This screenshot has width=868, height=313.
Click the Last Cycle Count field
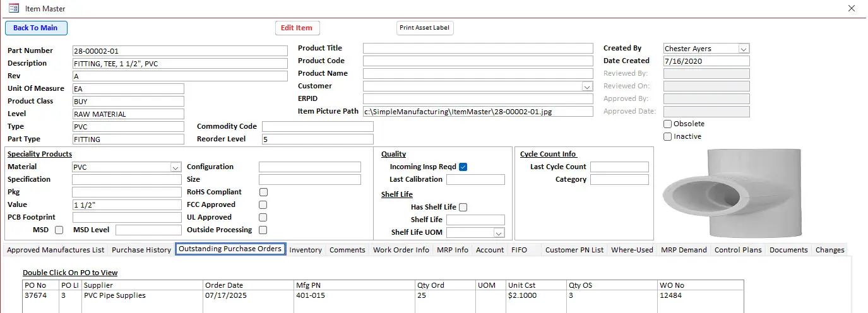[619, 167]
